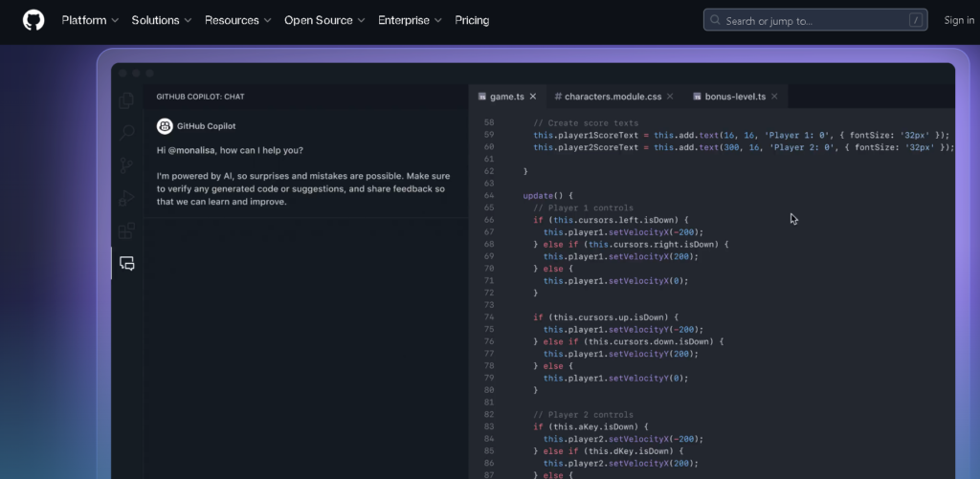Image resolution: width=980 pixels, height=479 pixels.
Task: Open the Search icon in the editor sidebar
Action: point(127,132)
